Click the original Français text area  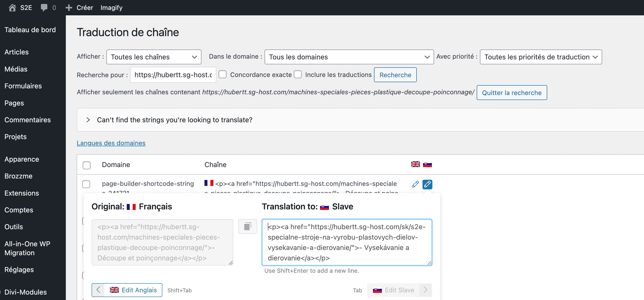[162, 242]
